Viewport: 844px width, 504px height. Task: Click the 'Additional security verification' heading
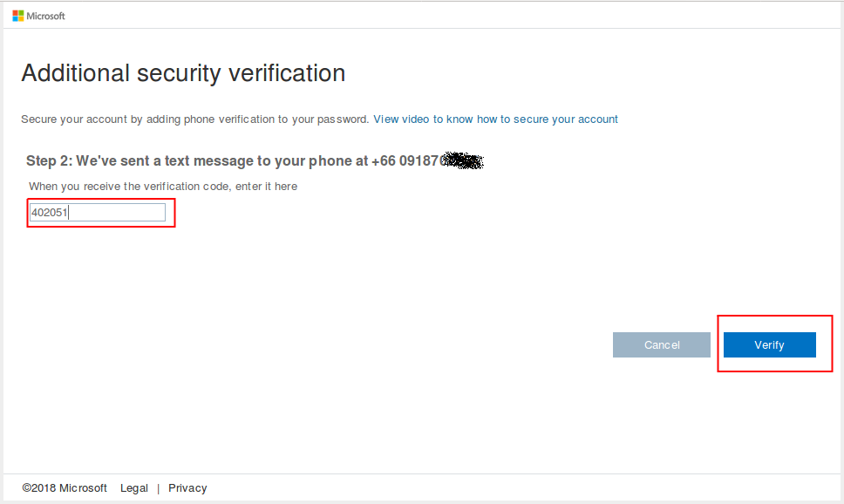click(183, 73)
